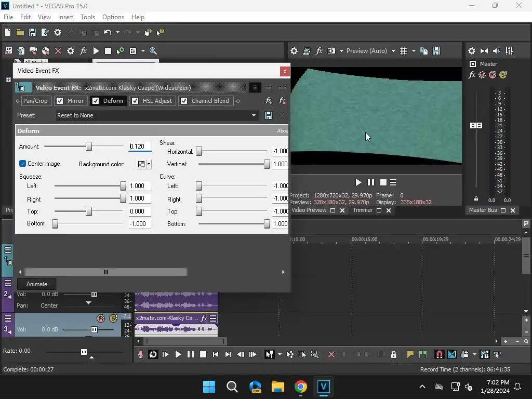Screen dimensions: 532x399
Task: Click the Save icon in main toolbar
Action: (33, 32)
